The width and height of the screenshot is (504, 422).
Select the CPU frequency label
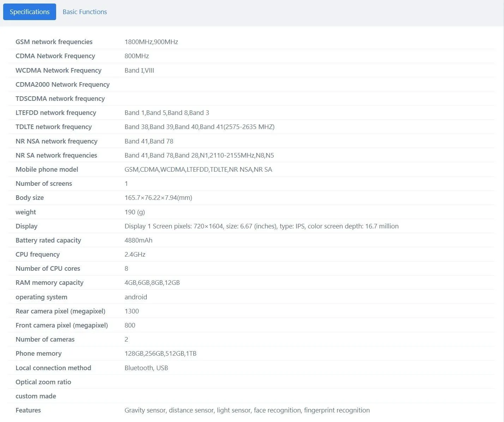[x=38, y=254]
